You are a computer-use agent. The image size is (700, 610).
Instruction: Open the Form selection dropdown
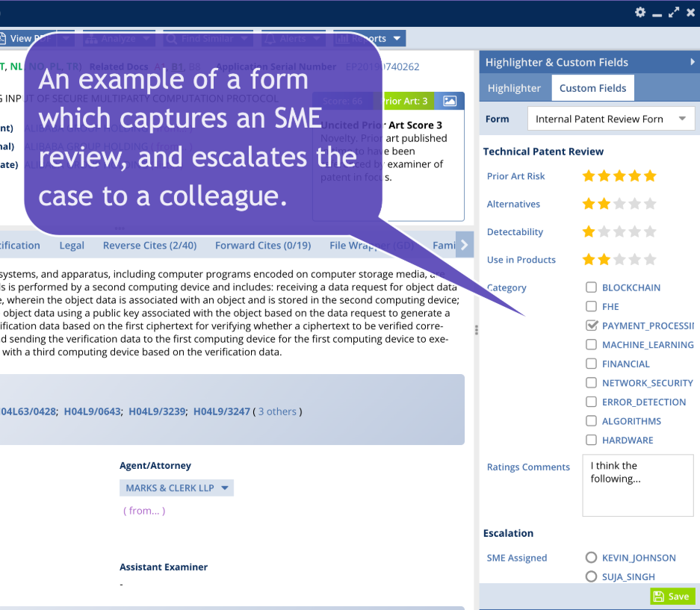[611, 119]
